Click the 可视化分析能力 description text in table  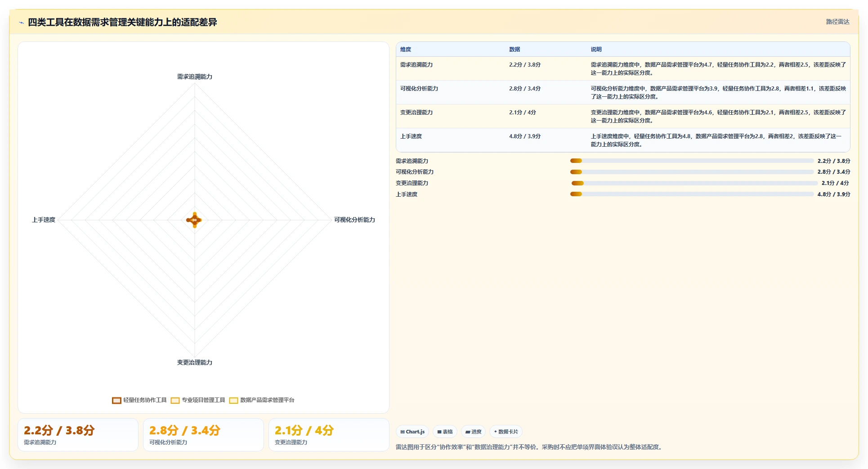click(718, 93)
